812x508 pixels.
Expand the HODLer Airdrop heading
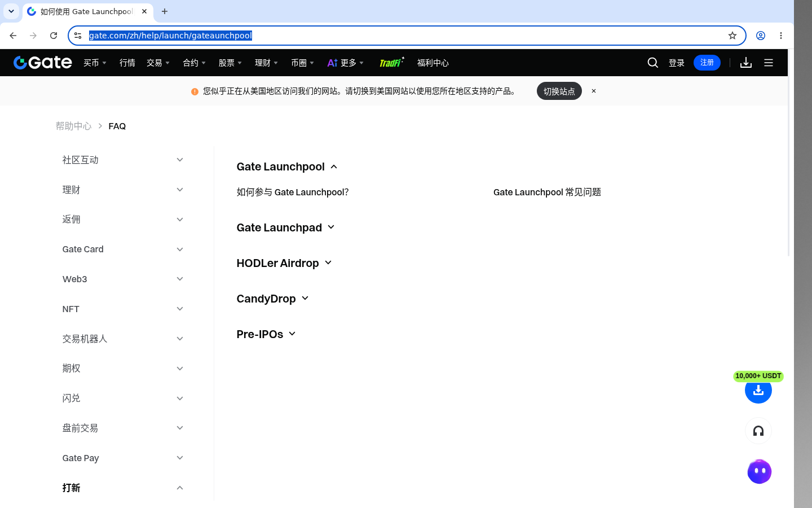284,263
